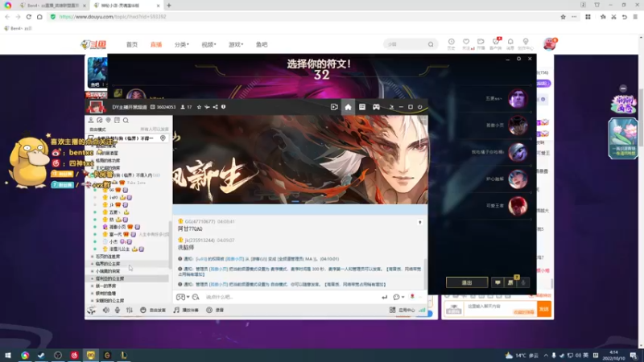Viewport: 644px width, 362px height.
Task: Open a new browser tab with plus
Action: pos(169,6)
